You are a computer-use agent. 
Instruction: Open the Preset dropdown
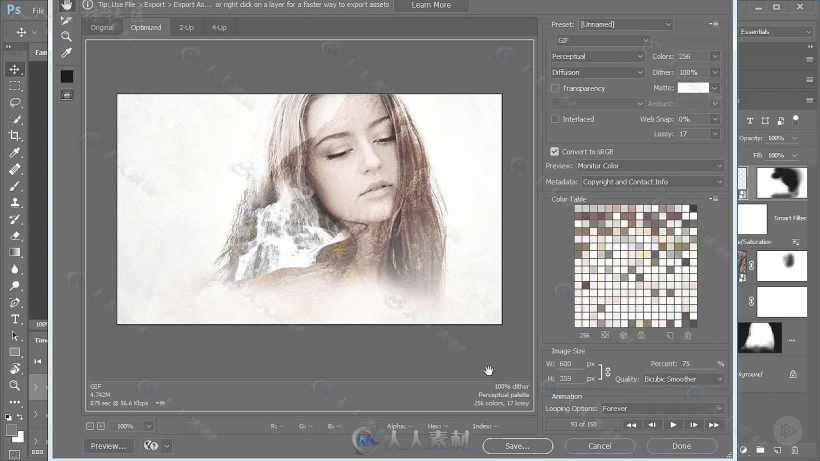coord(625,25)
